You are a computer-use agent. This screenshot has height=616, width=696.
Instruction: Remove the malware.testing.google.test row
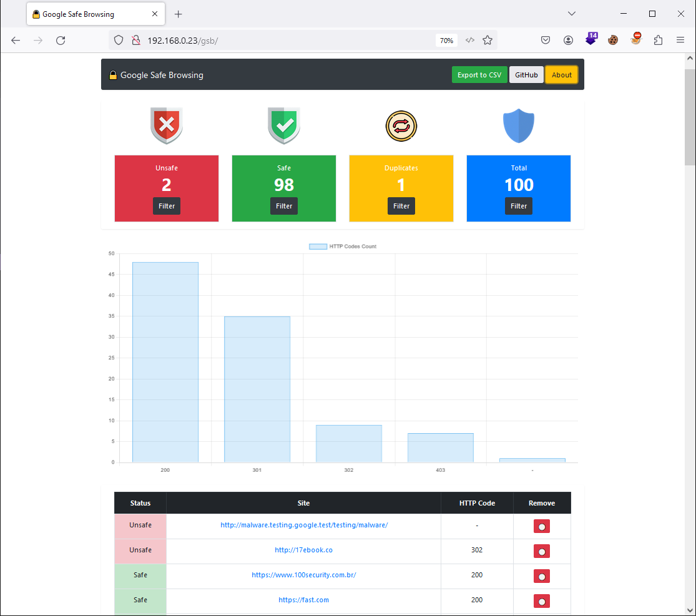coord(542,526)
